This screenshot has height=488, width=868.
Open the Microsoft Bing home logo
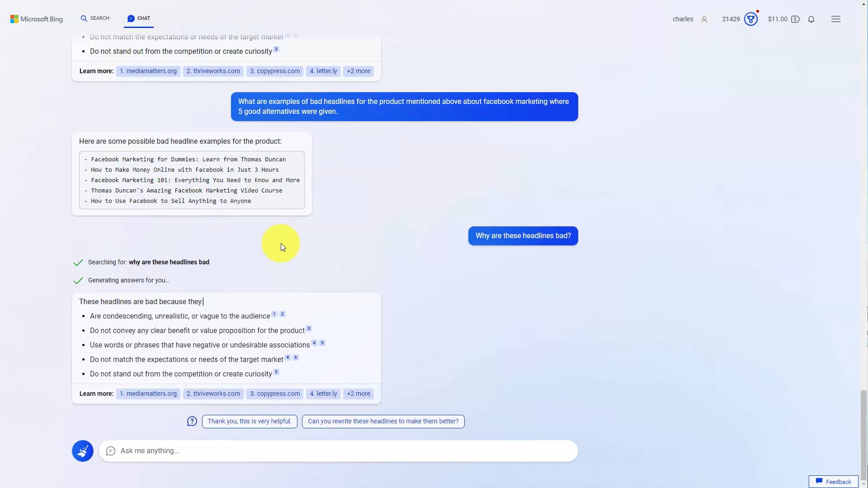click(x=37, y=19)
